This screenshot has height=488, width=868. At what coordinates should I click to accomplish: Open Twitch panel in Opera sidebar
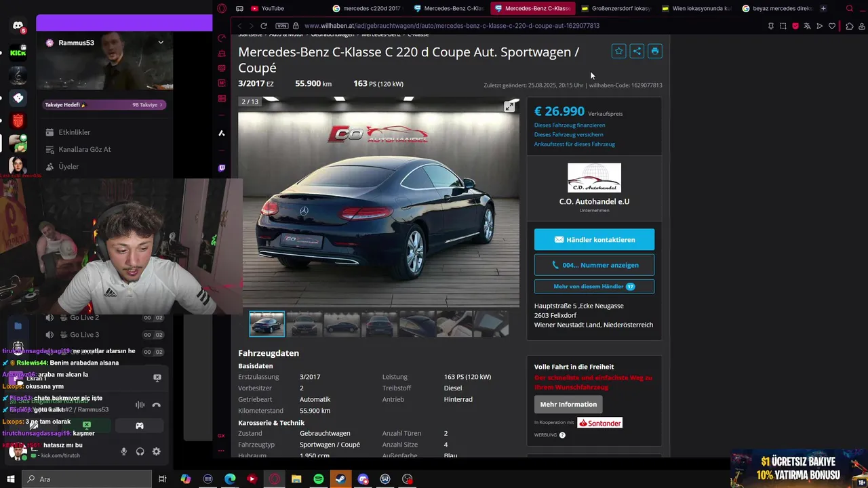(x=222, y=168)
